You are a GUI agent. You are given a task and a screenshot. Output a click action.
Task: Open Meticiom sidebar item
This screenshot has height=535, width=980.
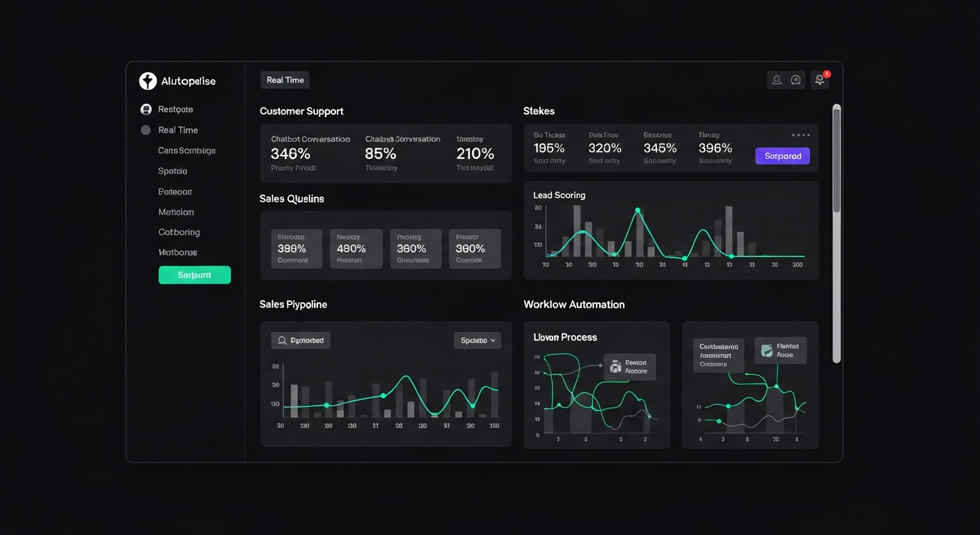pyautogui.click(x=176, y=212)
